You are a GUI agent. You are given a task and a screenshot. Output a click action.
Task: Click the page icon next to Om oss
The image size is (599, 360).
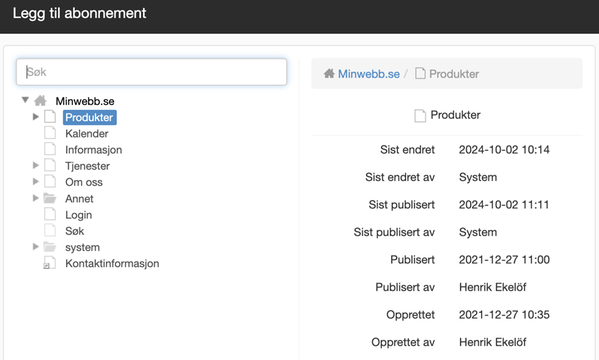(50, 182)
